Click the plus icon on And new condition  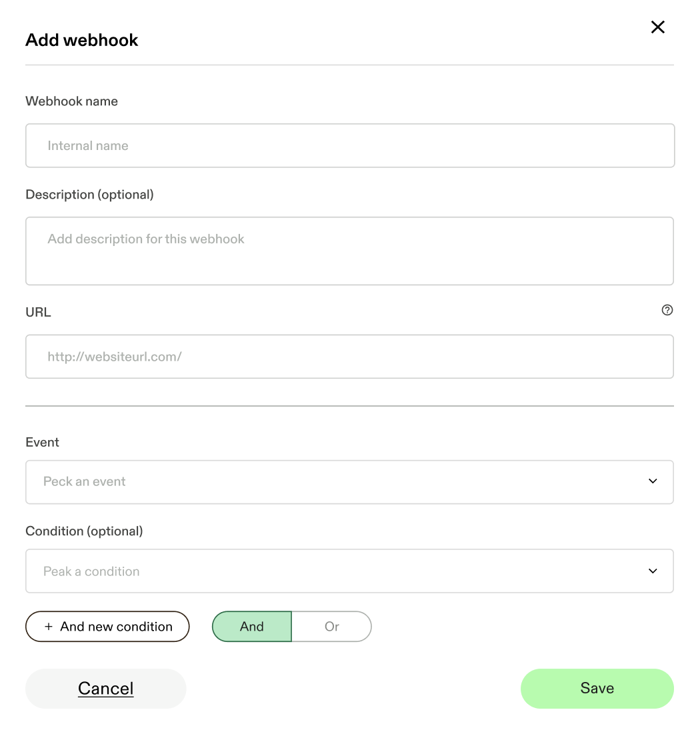49,627
